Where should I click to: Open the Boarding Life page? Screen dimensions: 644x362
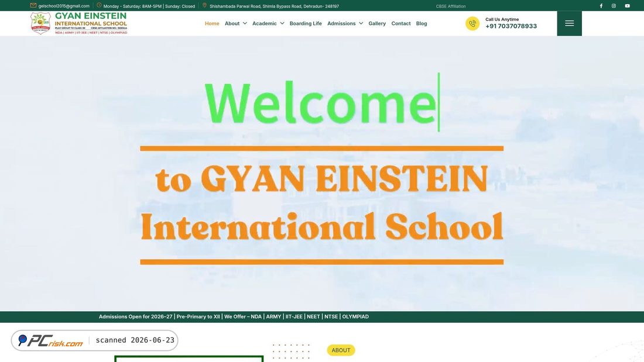tap(306, 23)
